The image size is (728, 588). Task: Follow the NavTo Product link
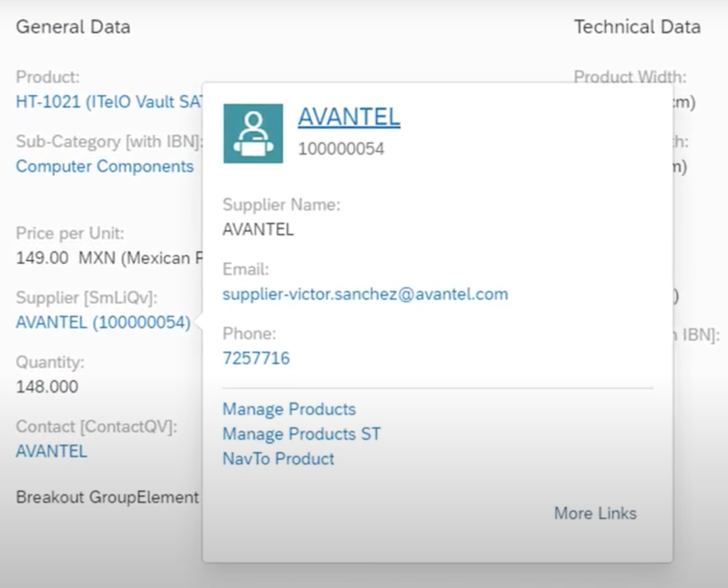[x=278, y=459]
